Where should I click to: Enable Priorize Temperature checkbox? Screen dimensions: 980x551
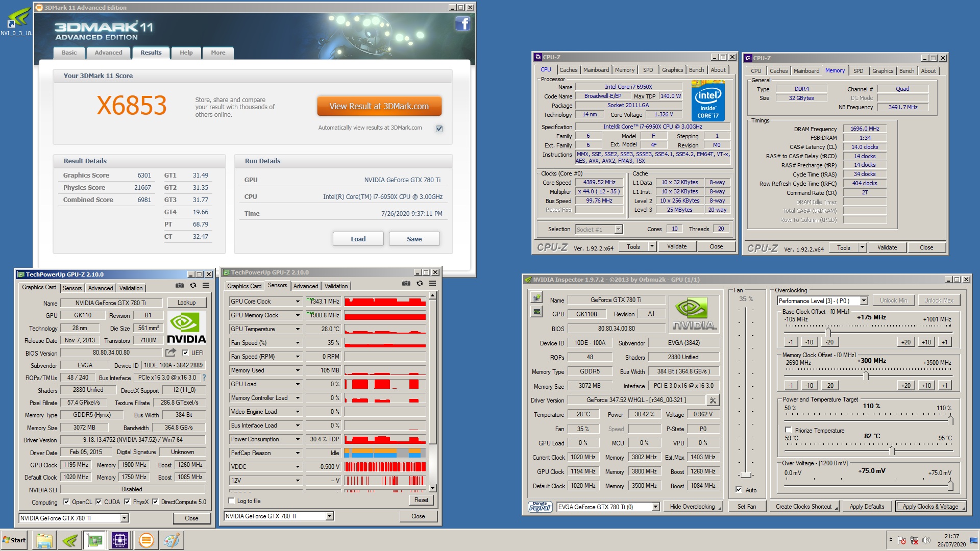tap(789, 430)
